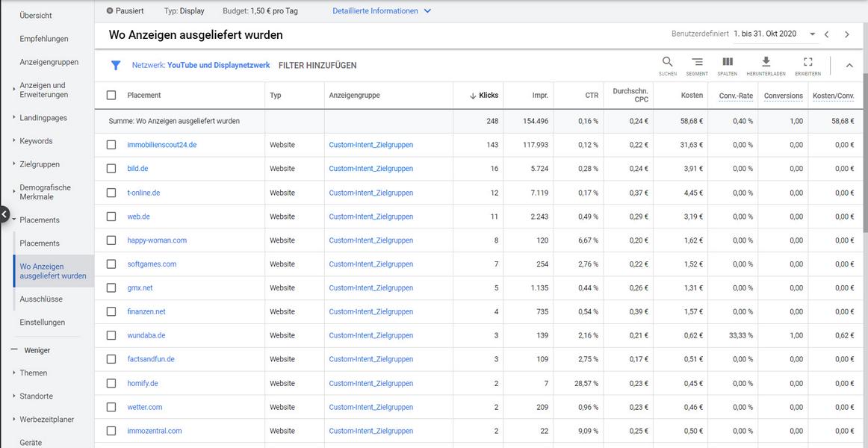
Task: Open Empfehlungen in sidebar
Action: (x=44, y=39)
